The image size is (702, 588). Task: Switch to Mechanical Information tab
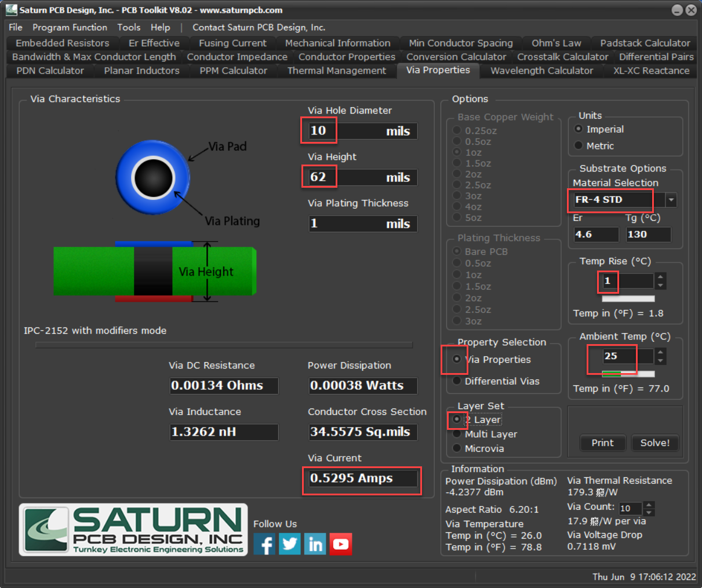[338, 43]
